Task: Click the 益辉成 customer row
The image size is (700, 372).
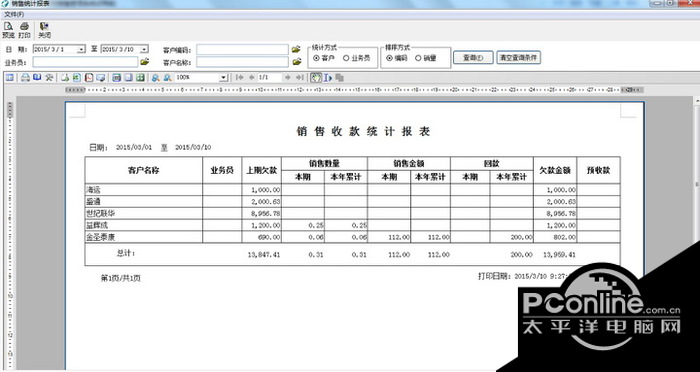Action: [352, 226]
